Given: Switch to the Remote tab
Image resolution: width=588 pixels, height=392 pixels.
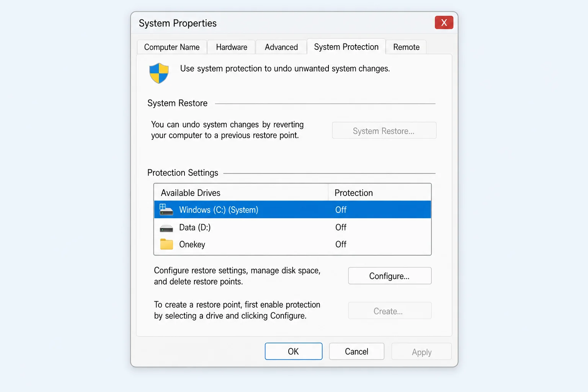Looking at the screenshot, I should 406,47.
